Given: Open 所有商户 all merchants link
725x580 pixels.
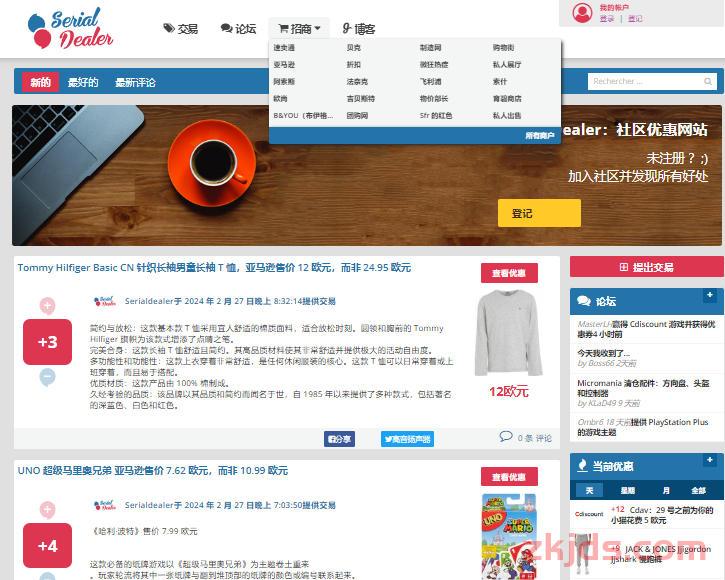Looking at the screenshot, I should pyautogui.click(x=540, y=136).
